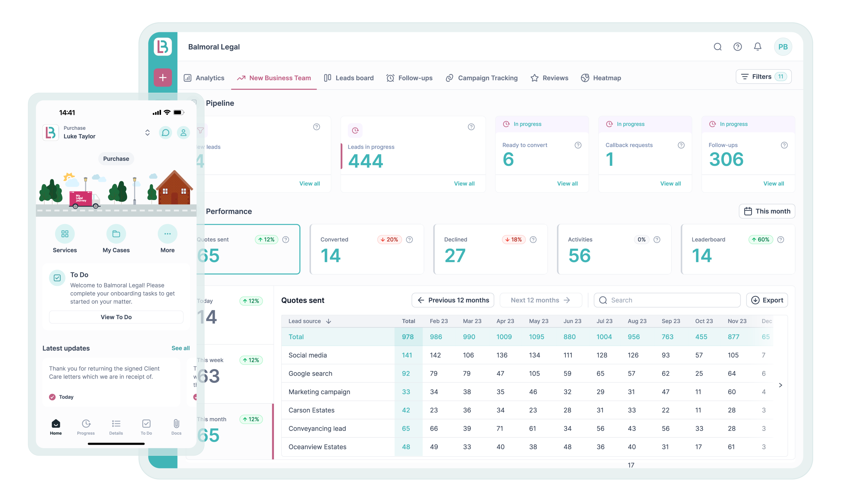This screenshot has width=843, height=504.
Task: Switch to the Campaign Tracking tab
Action: (x=481, y=78)
